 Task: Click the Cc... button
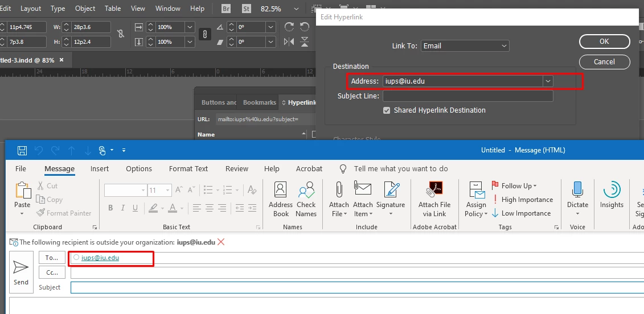point(52,272)
